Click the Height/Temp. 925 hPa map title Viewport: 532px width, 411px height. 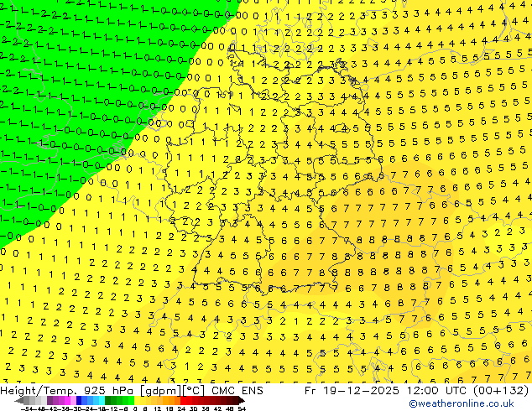(x=69, y=390)
